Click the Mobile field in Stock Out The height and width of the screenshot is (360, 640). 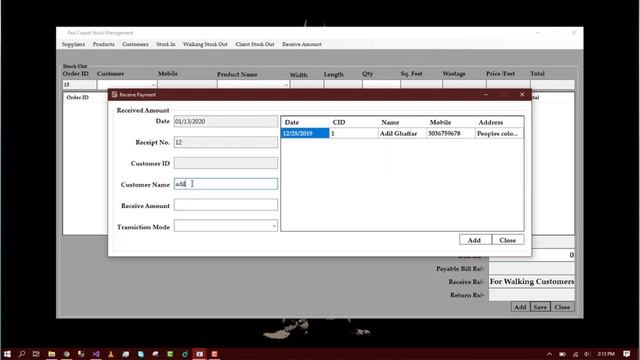point(187,84)
